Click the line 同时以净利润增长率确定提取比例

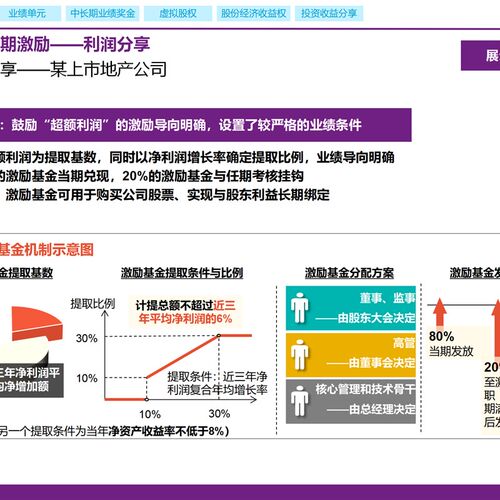[x=206, y=157]
